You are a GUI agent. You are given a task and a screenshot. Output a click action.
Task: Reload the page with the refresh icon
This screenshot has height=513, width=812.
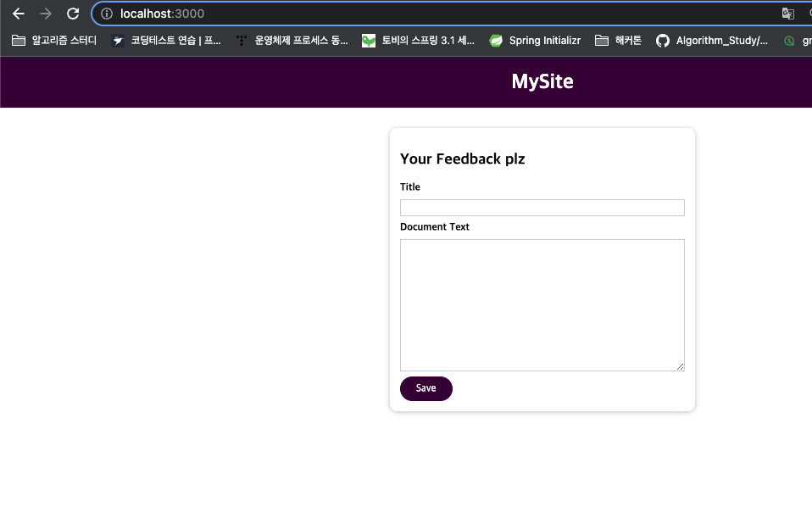pyautogui.click(x=73, y=14)
